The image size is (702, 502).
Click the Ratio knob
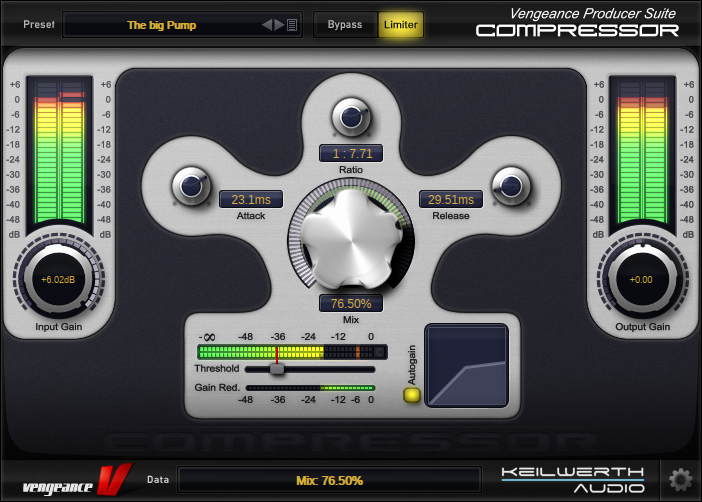pos(351,118)
